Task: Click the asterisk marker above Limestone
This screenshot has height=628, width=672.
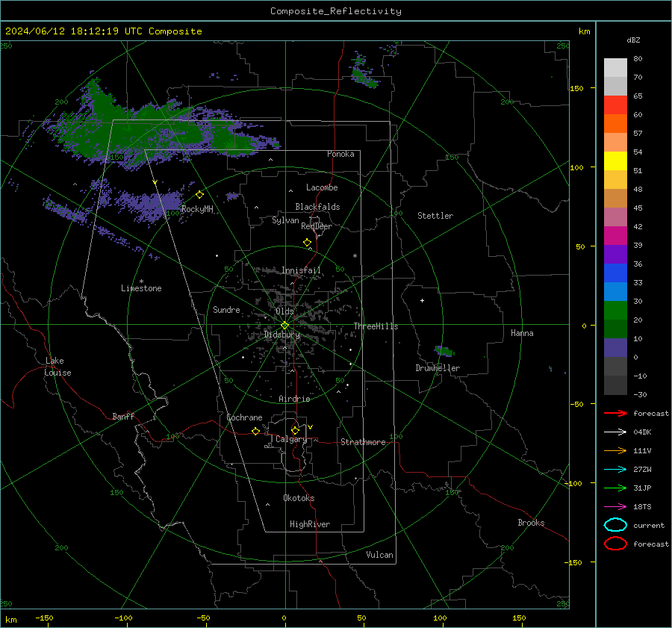Action: (141, 282)
